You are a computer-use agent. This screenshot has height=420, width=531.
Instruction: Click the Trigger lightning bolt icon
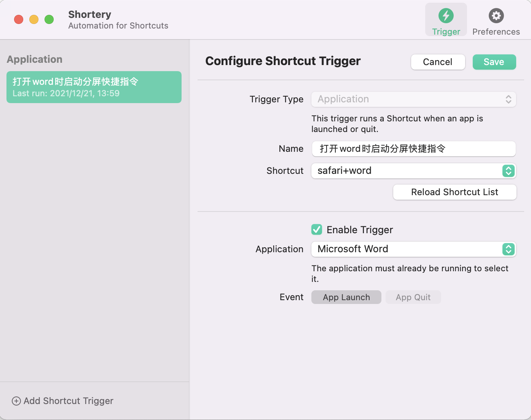click(x=446, y=16)
